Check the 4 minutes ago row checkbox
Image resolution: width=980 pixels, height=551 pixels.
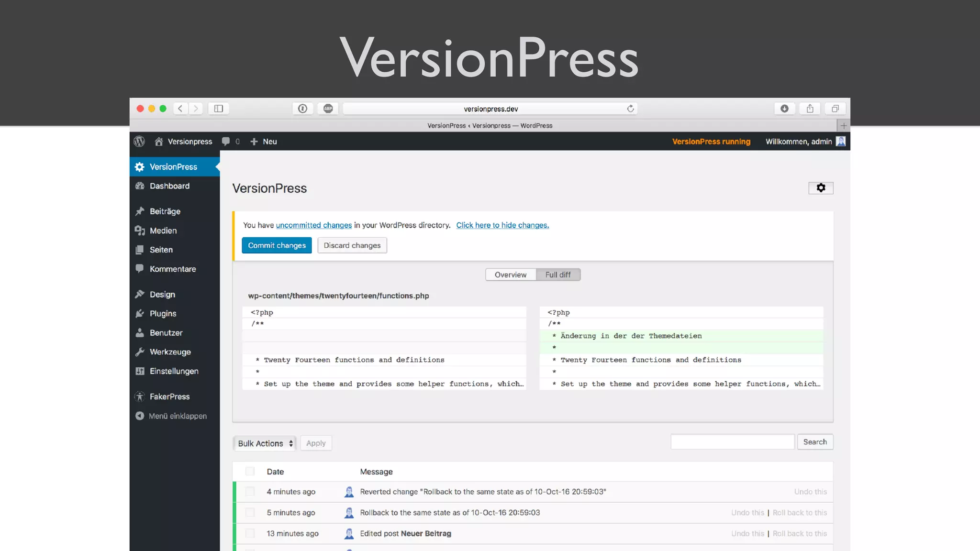[x=250, y=492]
